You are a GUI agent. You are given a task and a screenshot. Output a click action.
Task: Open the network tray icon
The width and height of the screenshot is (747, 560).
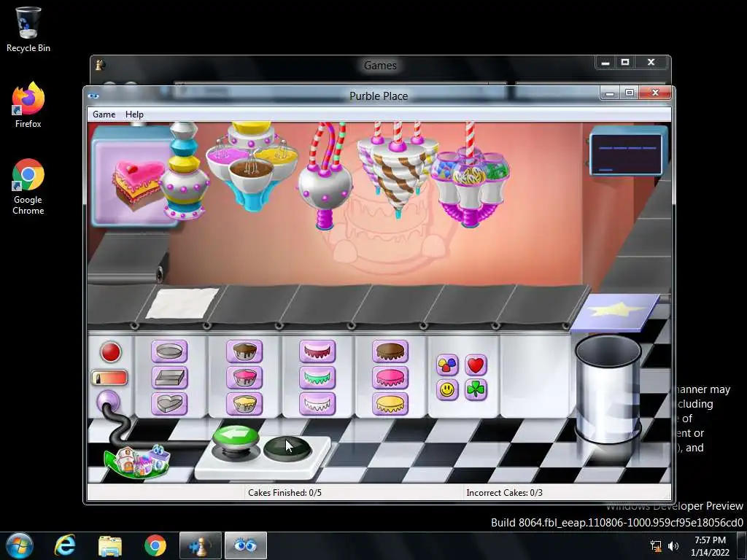pos(656,546)
